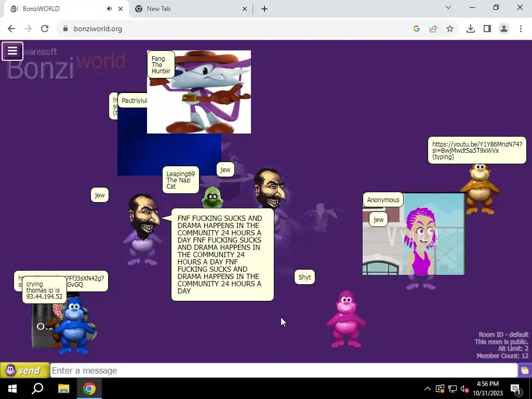
Task: Open File Explorer from taskbar
Action: [x=63, y=389]
